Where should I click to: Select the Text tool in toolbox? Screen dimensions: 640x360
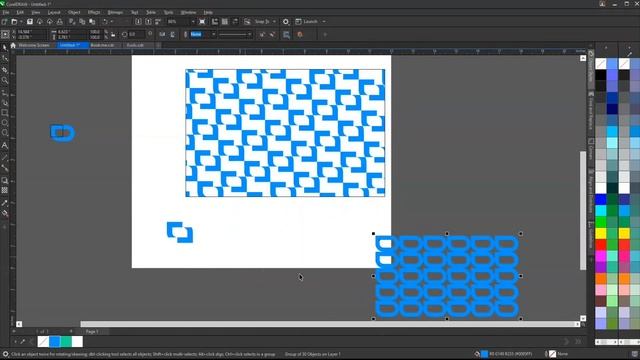4,145
